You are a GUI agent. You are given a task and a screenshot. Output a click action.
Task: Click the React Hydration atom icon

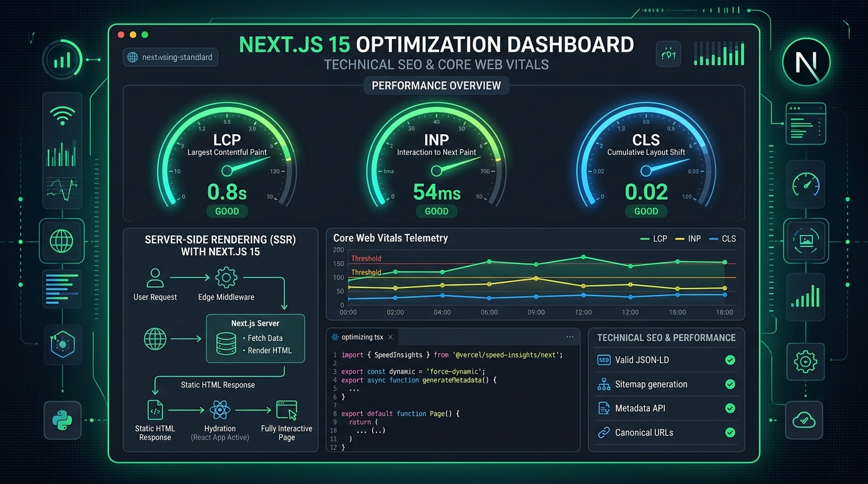[x=220, y=411]
